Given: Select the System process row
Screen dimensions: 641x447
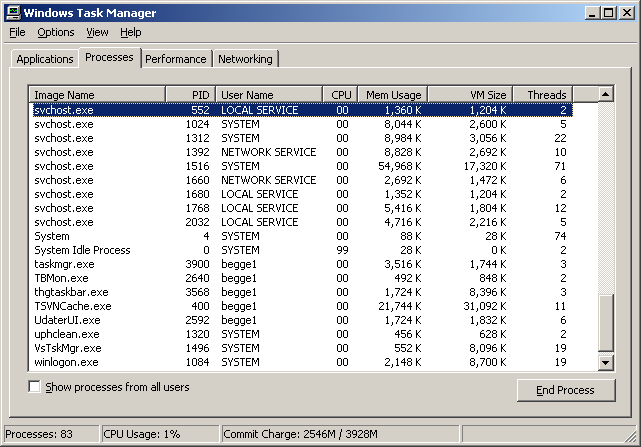Looking at the screenshot, I should point(302,236).
